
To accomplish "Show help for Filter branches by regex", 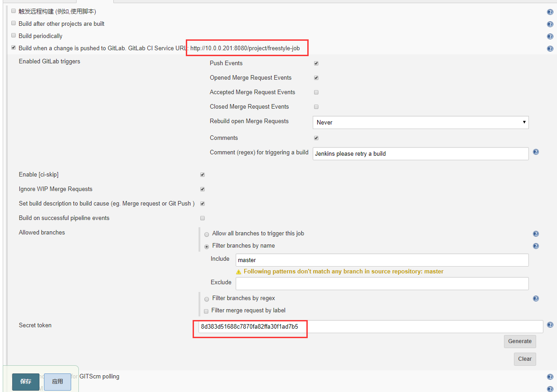I will pyautogui.click(x=536, y=299).
